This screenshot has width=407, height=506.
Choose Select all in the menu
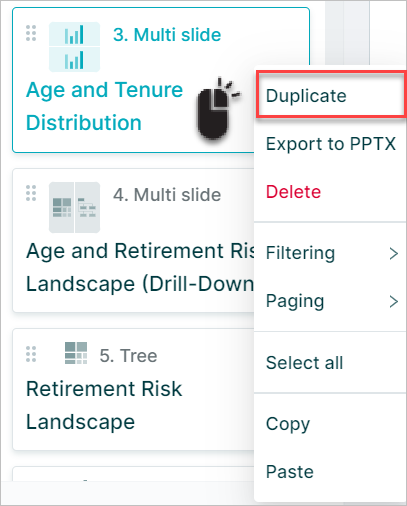pyautogui.click(x=330, y=363)
